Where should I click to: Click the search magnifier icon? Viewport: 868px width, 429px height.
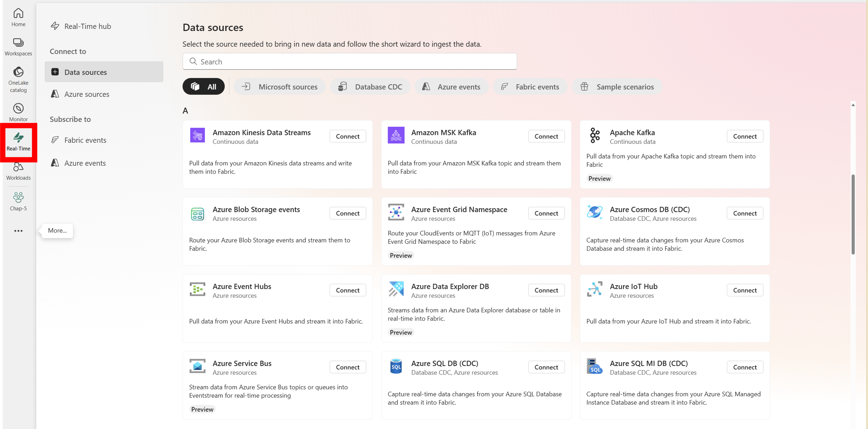[193, 61]
